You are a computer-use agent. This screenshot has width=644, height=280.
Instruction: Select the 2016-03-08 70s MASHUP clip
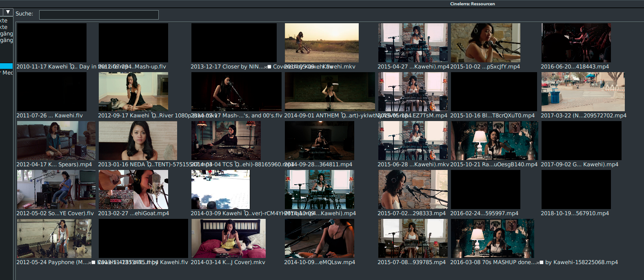[x=492, y=238]
